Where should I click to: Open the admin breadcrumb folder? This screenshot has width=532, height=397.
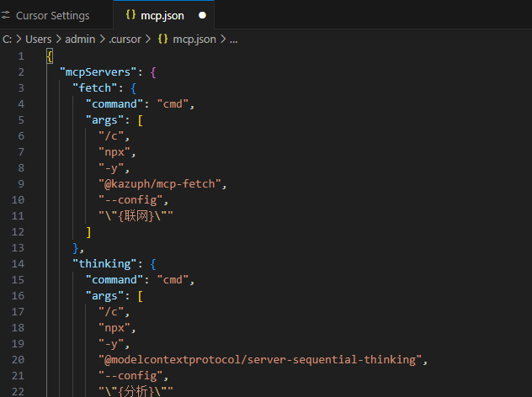pos(80,40)
